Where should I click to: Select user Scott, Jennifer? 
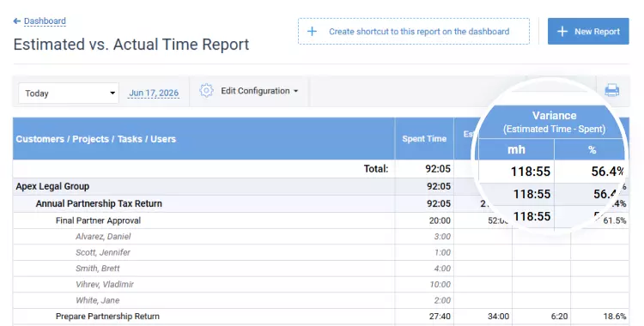pos(103,252)
